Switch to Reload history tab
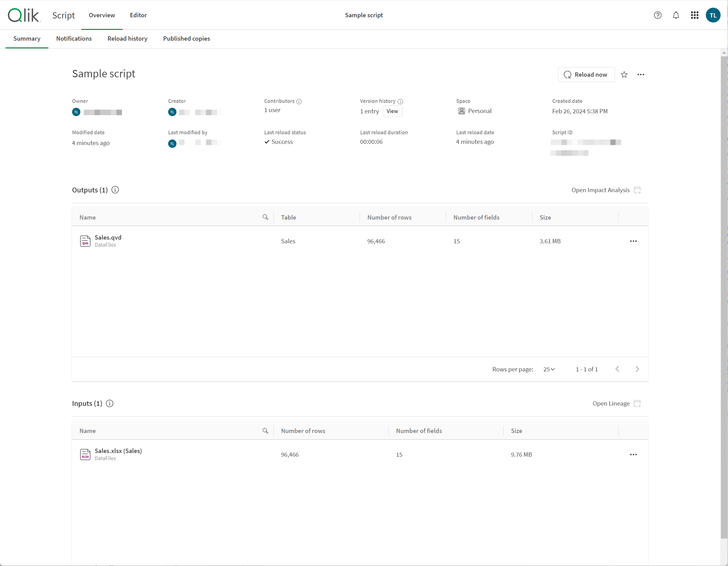 click(x=127, y=38)
